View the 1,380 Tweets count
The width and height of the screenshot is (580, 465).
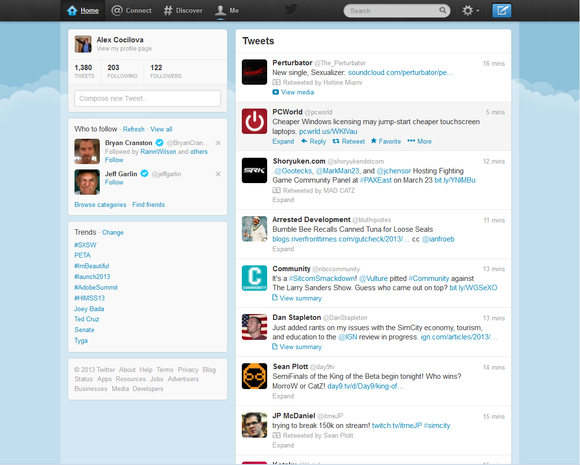84,71
